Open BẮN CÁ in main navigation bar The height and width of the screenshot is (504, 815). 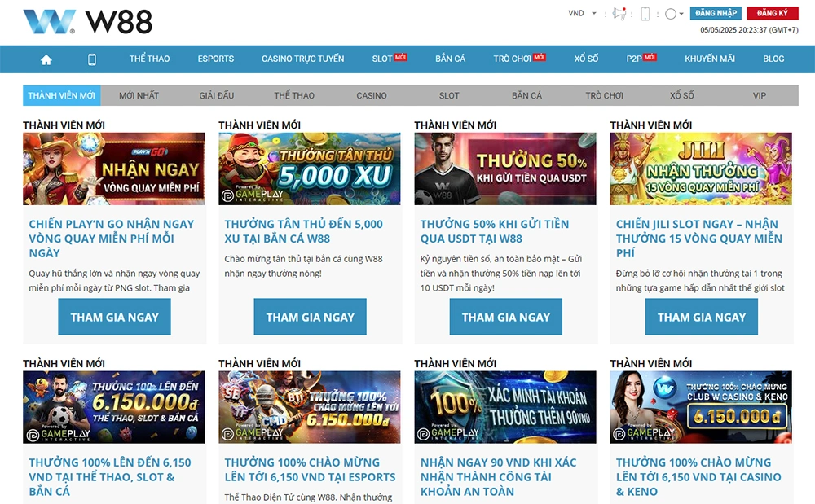pyautogui.click(x=450, y=59)
